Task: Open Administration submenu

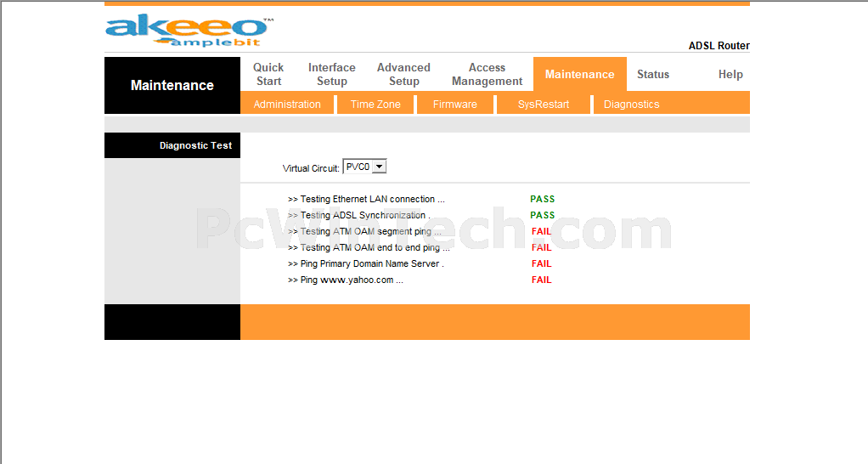Action: click(x=287, y=104)
